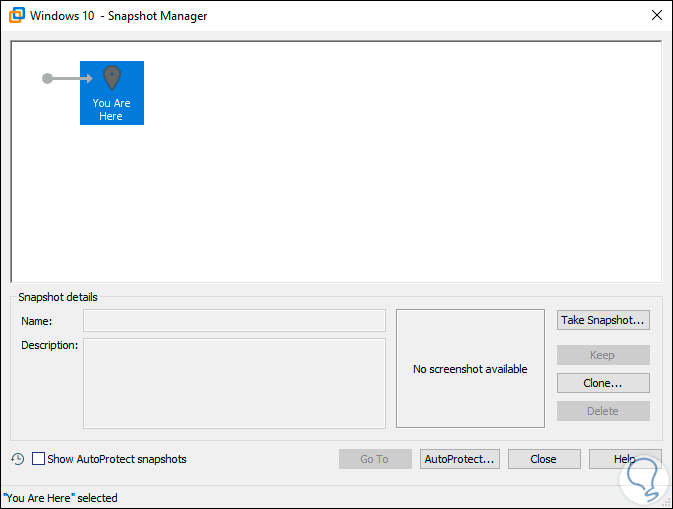673x509 pixels.
Task: Click the VMware icon in title bar
Action: click(x=17, y=15)
